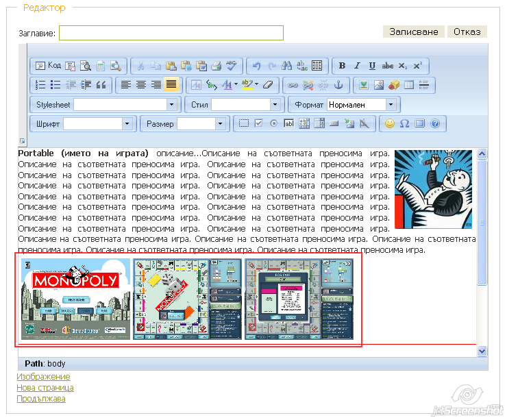This screenshot has width=507, height=420.
Task: Click the yellow highlight color swatch
Action: point(247,85)
